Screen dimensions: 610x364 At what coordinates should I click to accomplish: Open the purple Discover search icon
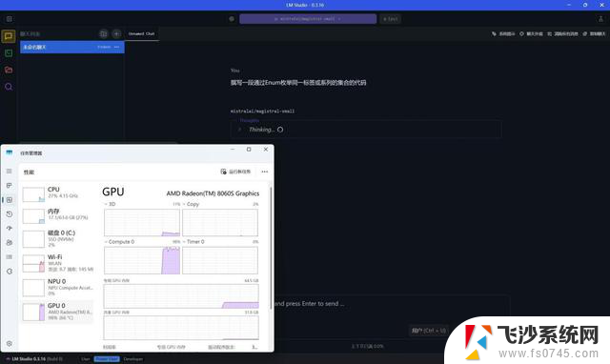[x=9, y=87]
